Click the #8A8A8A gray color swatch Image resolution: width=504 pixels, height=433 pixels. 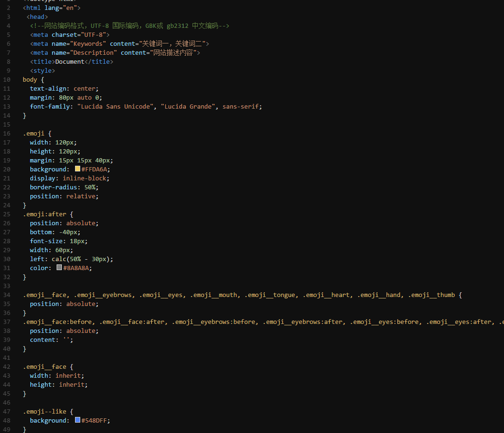click(x=59, y=268)
